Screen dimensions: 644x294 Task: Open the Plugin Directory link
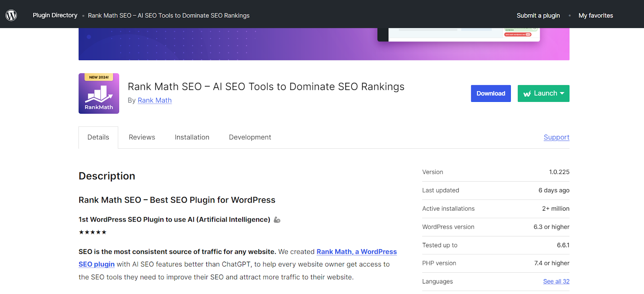point(55,15)
